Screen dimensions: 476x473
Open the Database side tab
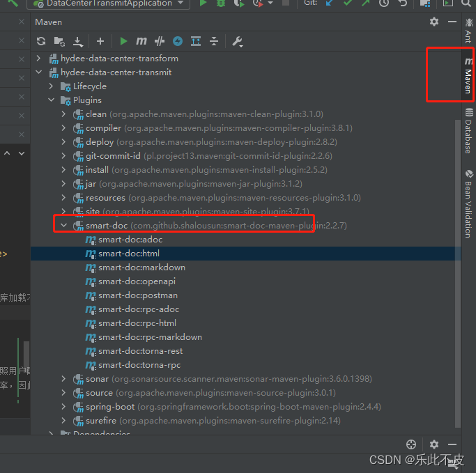click(x=469, y=130)
